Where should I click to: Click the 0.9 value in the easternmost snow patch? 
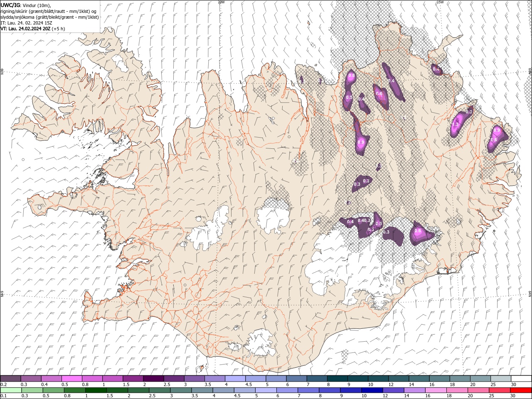tap(497, 131)
